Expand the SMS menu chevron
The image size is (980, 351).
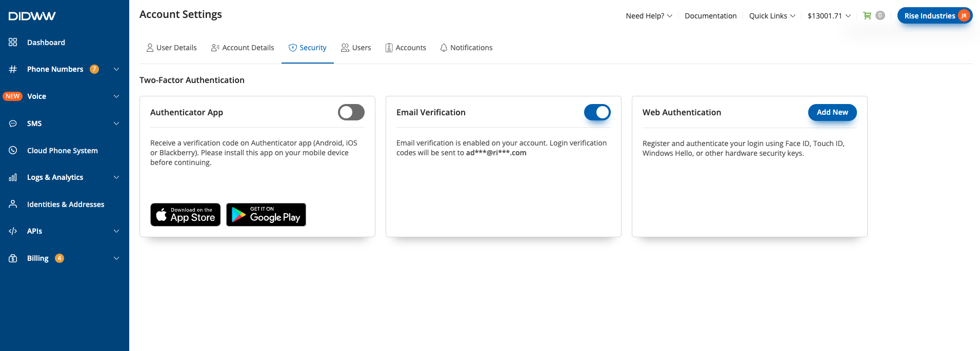click(x=116, y=123)
